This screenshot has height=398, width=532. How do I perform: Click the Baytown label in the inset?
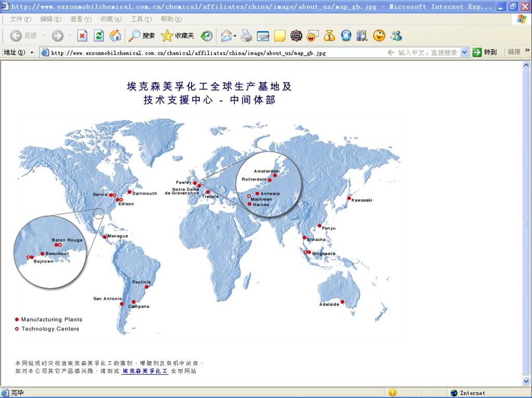click(43, 261)
